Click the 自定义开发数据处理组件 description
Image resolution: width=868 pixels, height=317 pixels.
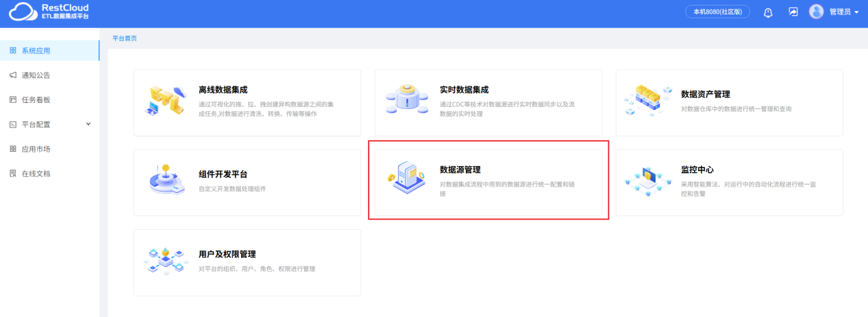[232, 189]
